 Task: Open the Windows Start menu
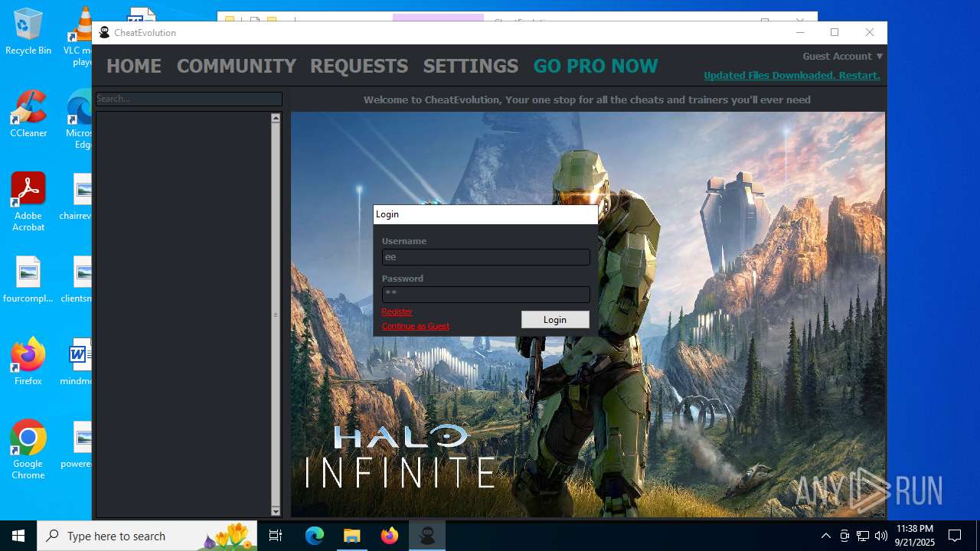point(18,536)
